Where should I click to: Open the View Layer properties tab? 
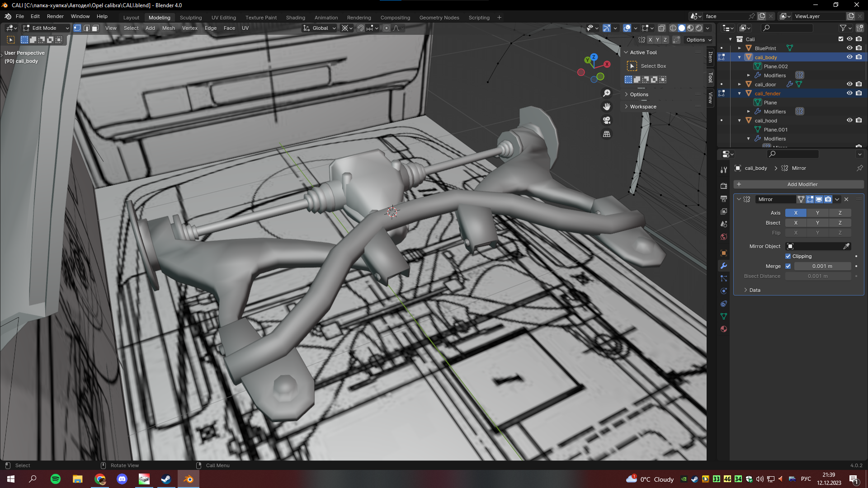724,211
